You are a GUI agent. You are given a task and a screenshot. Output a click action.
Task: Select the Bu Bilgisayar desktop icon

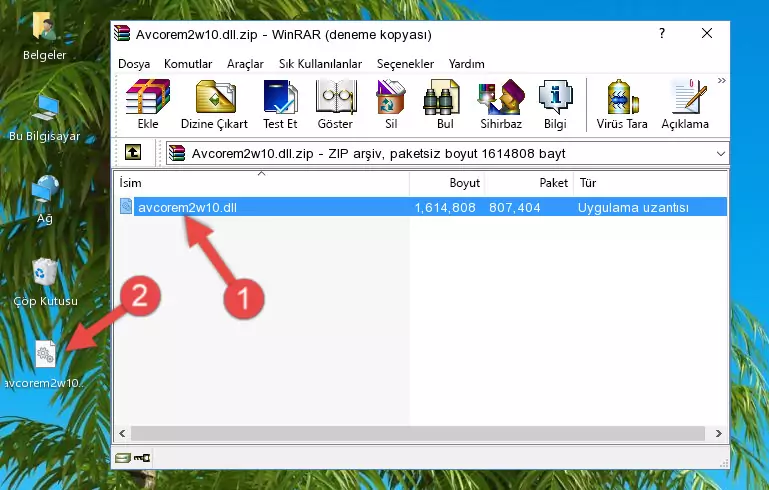point(44,118)
